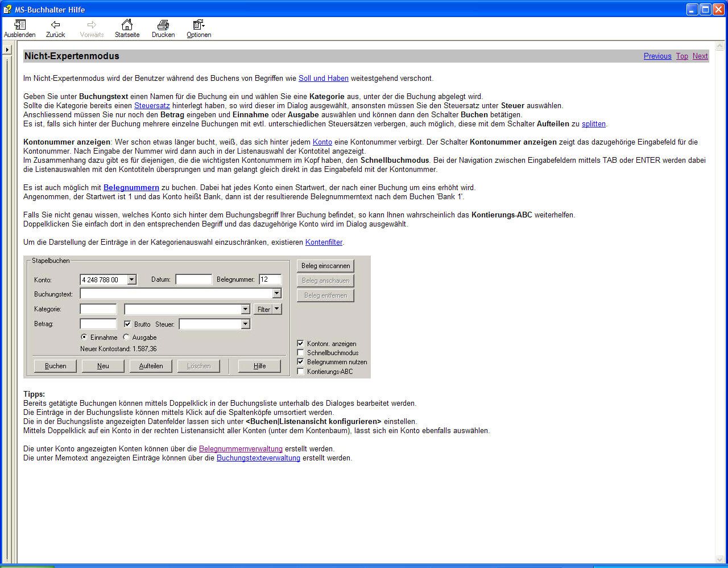Click into the Datum field
The height and width of the screenshot is (568, 728).
(x=193, y=279)
